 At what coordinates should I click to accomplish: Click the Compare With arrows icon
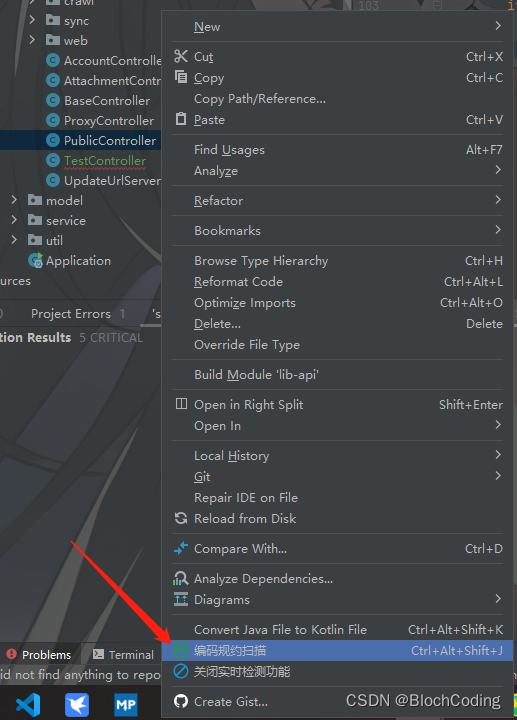[181, 548]
